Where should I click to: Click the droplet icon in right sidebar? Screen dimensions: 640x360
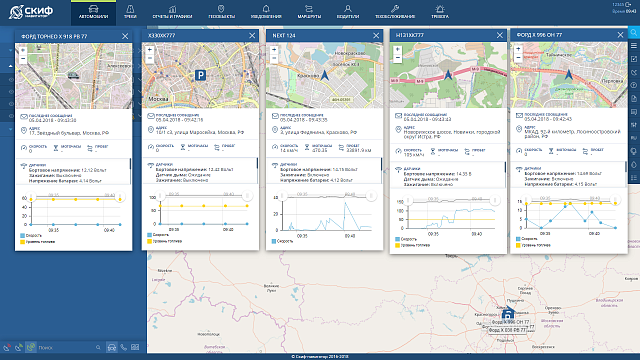(634, 164)
